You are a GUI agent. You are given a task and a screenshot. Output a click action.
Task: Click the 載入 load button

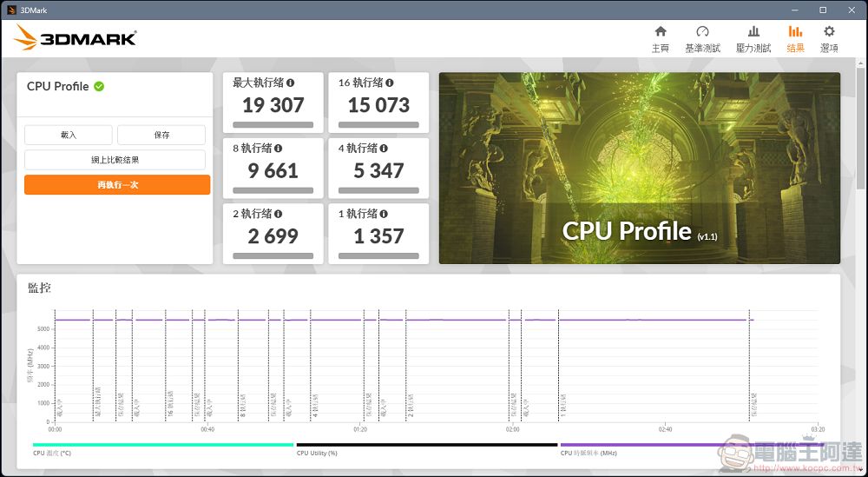pos(69,135)
